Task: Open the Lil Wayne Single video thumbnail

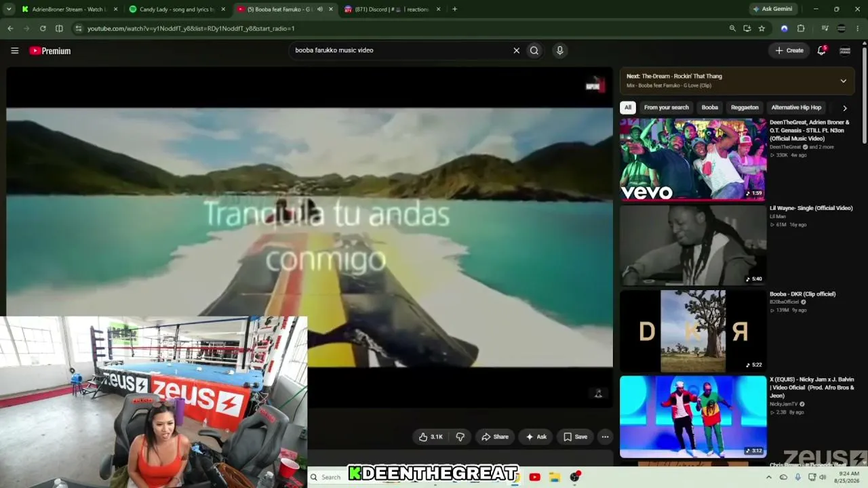Action: 693,245
